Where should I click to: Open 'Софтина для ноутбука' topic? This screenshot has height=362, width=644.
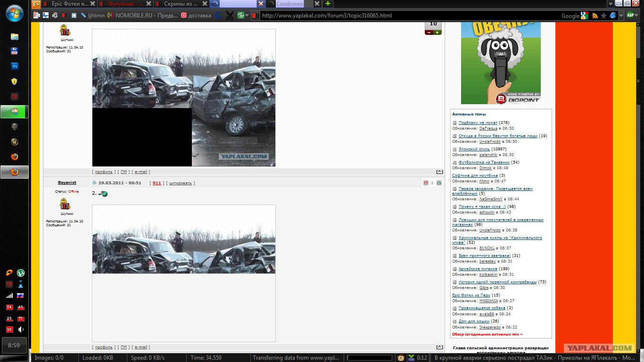pos(475,175)
